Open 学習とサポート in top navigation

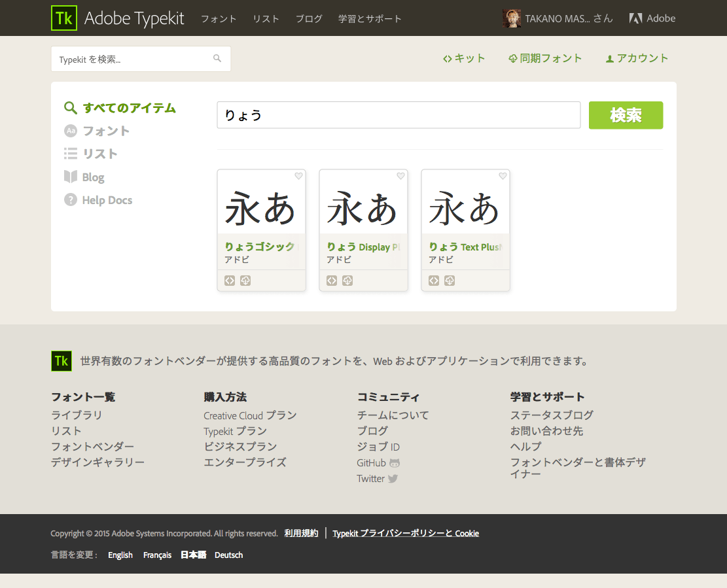(370, 18)
